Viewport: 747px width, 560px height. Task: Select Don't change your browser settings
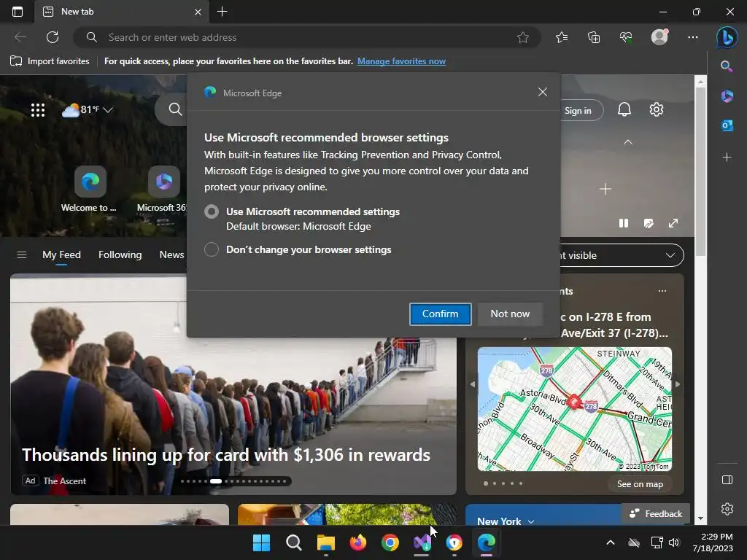[x=212, y=249]
